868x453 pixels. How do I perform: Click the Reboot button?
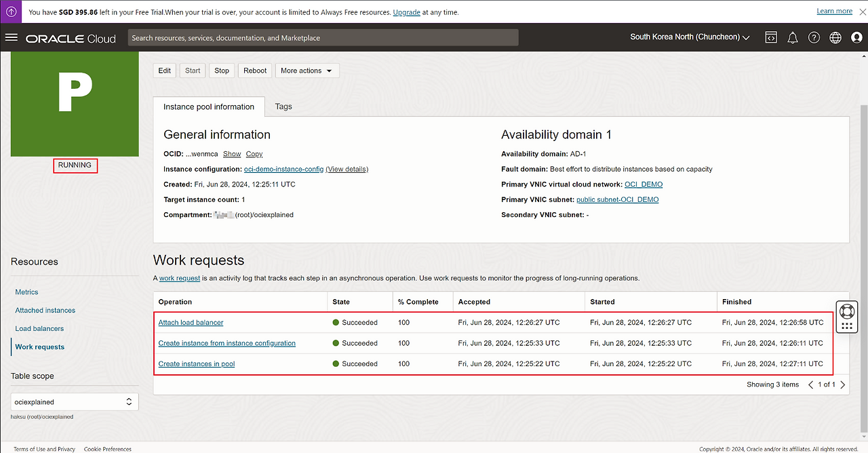(x=255, y=71)
